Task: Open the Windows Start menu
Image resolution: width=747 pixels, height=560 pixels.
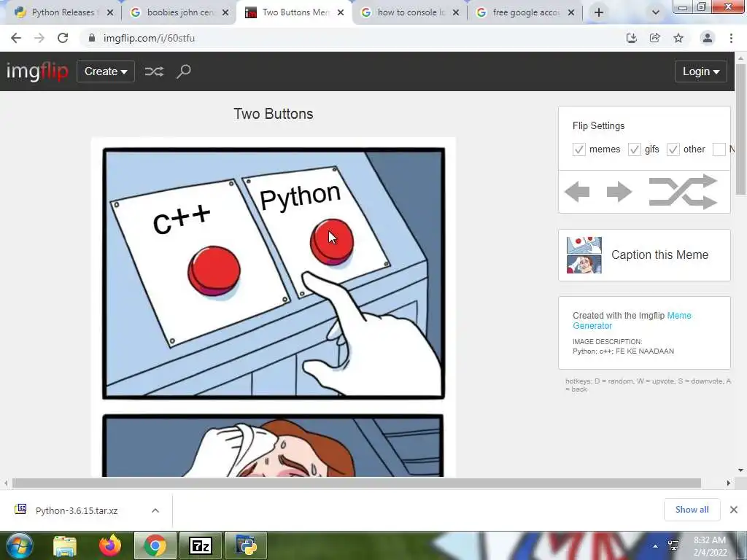Action: point(20,545)
